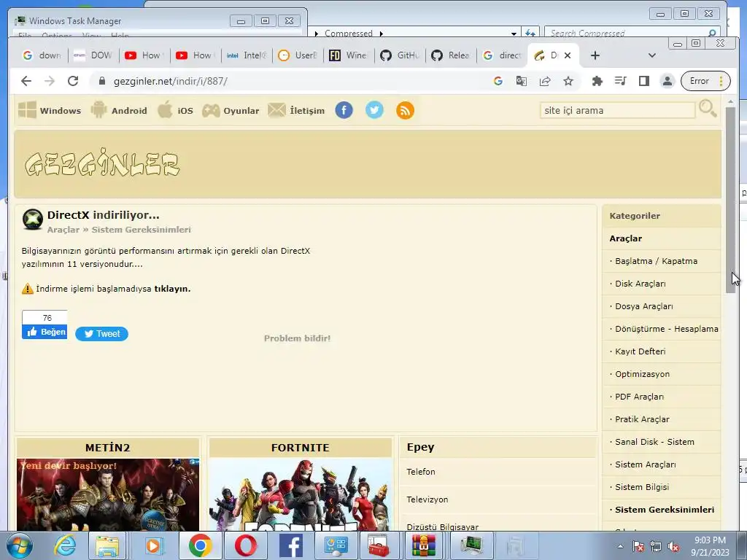Viewport: 747px width, 560px height.
Task: Open the Android category on Gezginler
Action: click(x=119, y=111)
